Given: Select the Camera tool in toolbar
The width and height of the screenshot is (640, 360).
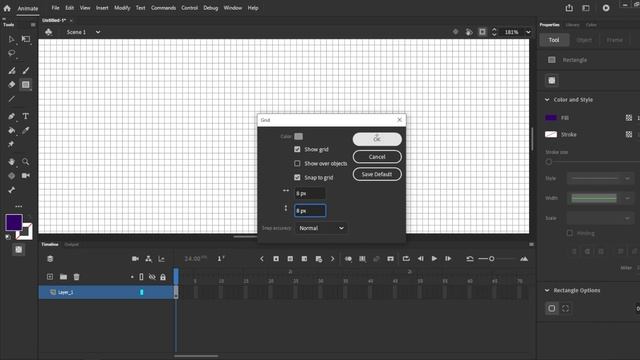Looking at the screenshot, I should 26,176.
